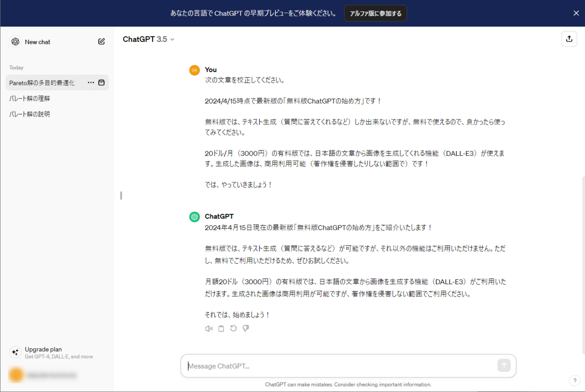Click the account name in the sidebar

pos(52,375)
